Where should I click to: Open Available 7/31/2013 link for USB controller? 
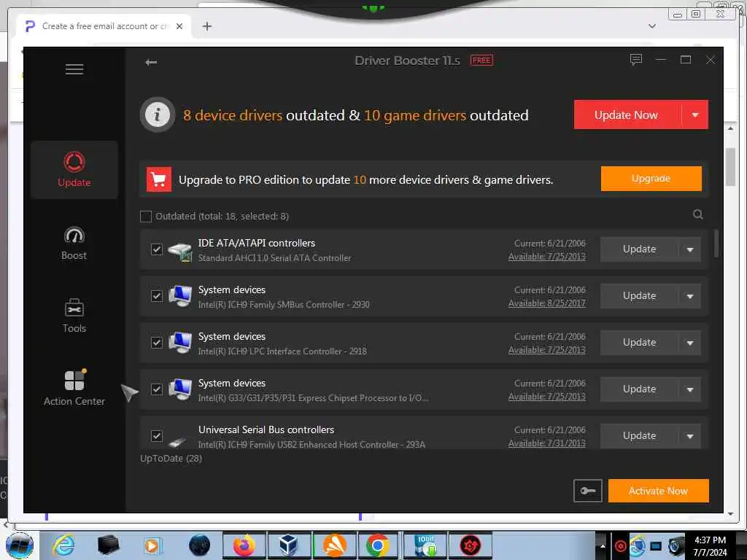547,443
